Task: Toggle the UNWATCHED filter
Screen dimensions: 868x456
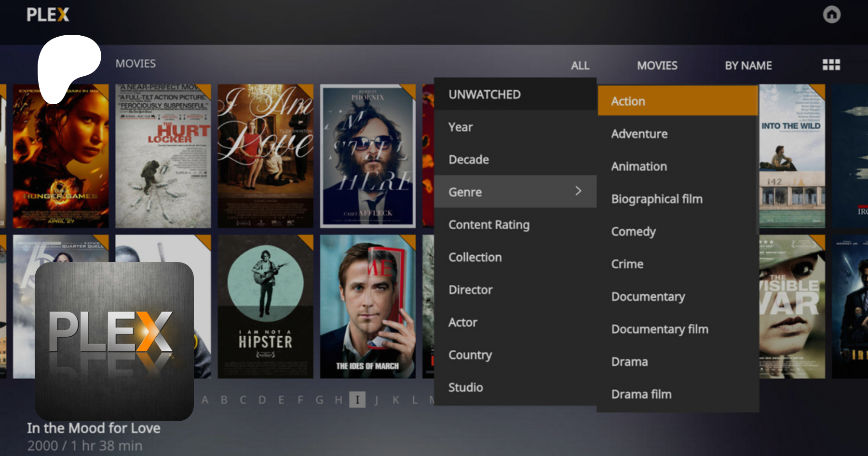Action: [x=484, y=95]
